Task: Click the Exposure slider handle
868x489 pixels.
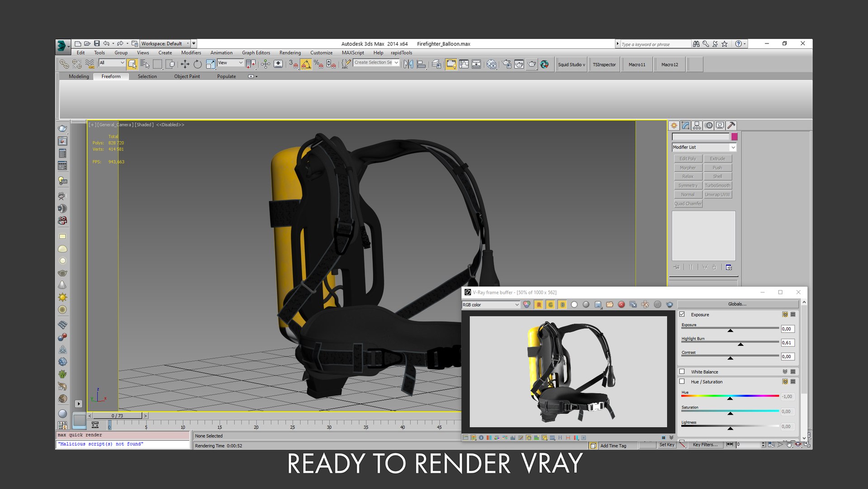Action: coord(730,330)
